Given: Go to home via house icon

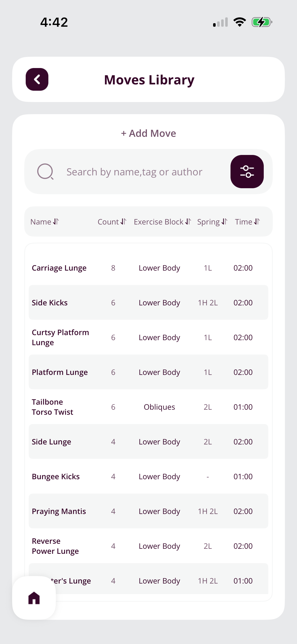Looking at the screenshot, I should (x=34, y=598).
